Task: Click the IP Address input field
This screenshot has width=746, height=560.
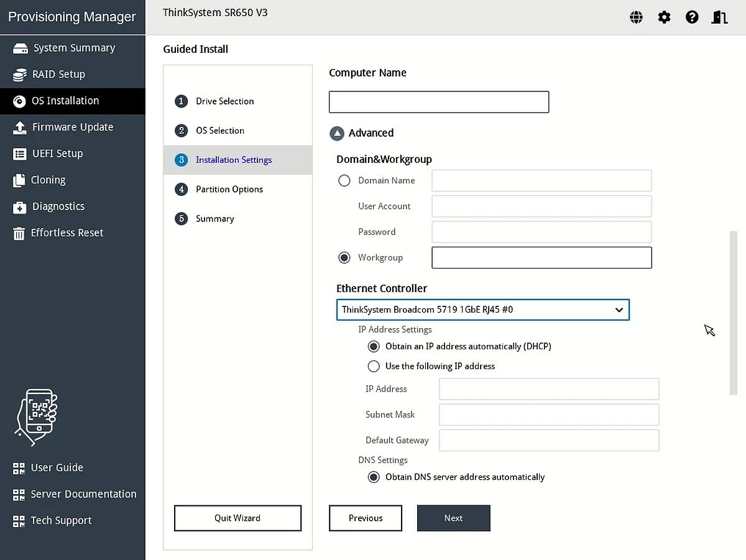Action: [x=549, y=389]
